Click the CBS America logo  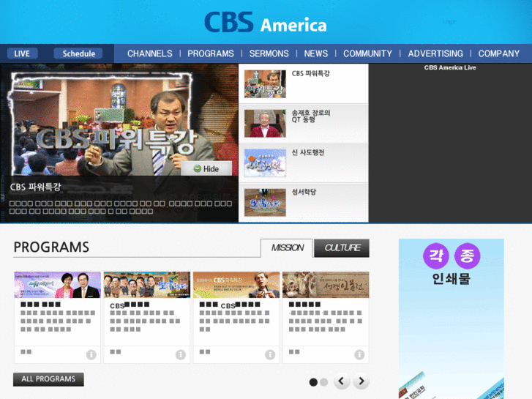[266, 23]
